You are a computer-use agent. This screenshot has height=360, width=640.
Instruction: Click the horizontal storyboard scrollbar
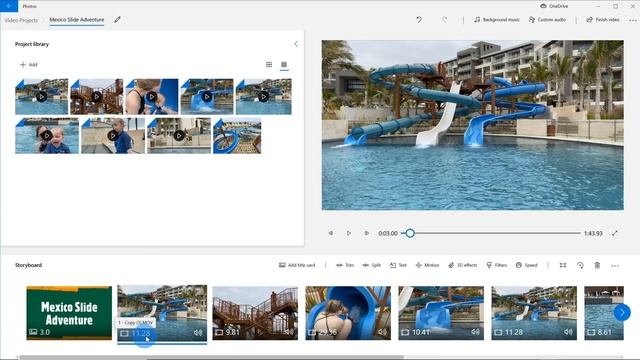click(x=211, y=358)
